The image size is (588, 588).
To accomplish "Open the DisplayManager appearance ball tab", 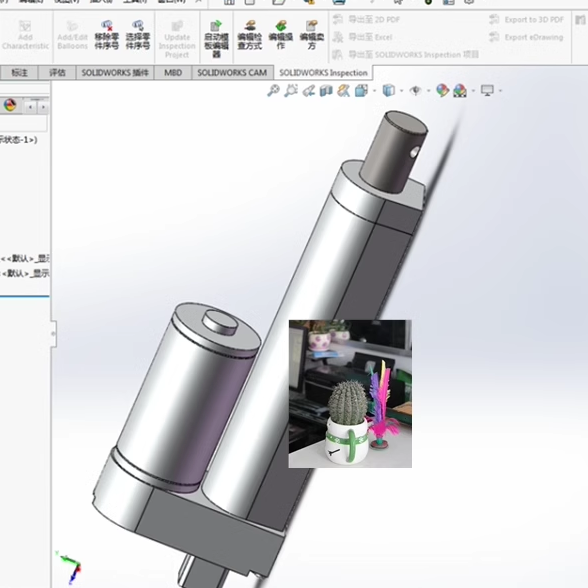I will point(9,105).
